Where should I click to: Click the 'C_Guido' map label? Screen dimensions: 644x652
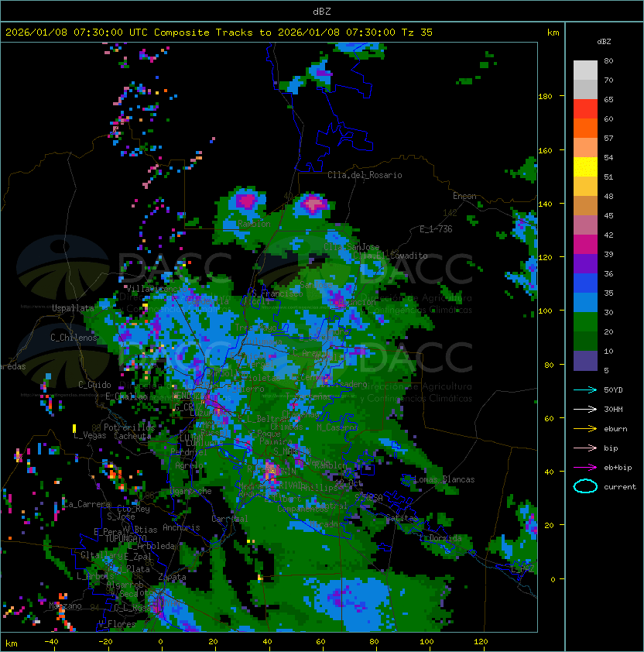[x=94, y=385]
